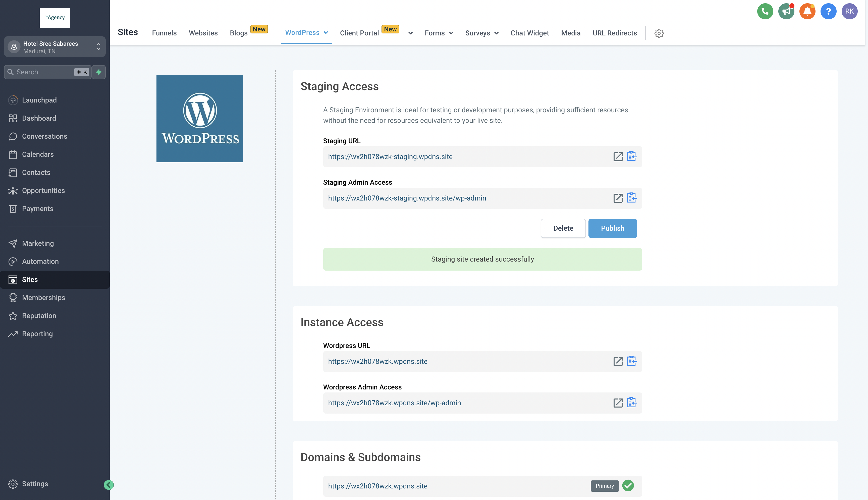Open Sites settings gear icon
This screenshot has height=500, width=868.
click(659, 33)
